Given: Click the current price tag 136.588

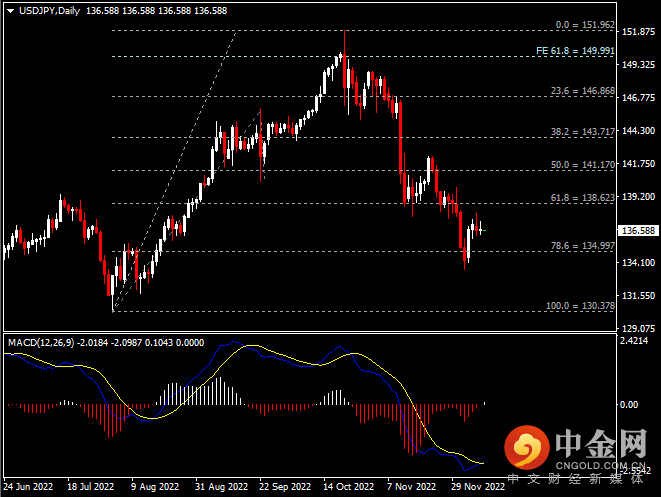Looking at the screenshot, I should pos(639,230).
